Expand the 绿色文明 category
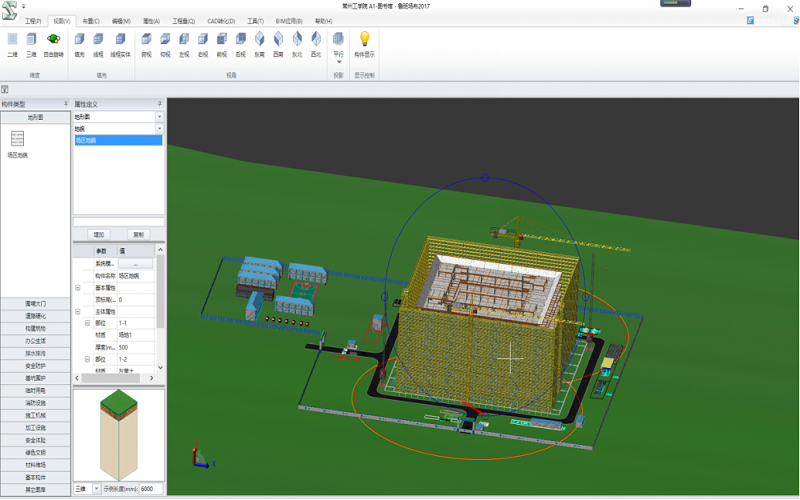 tap(35, 453)
